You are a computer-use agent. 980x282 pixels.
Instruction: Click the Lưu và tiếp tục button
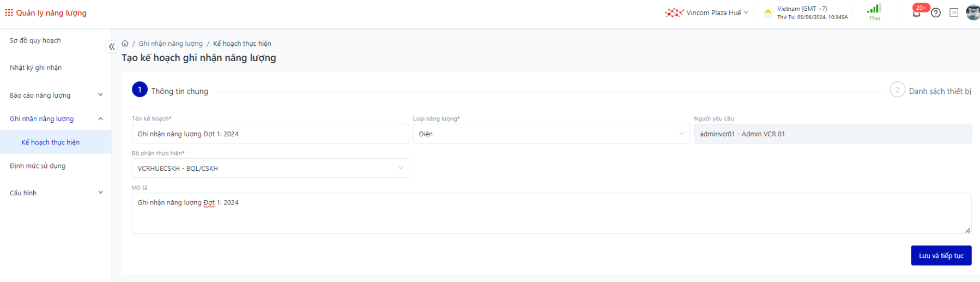click(941, 256)
